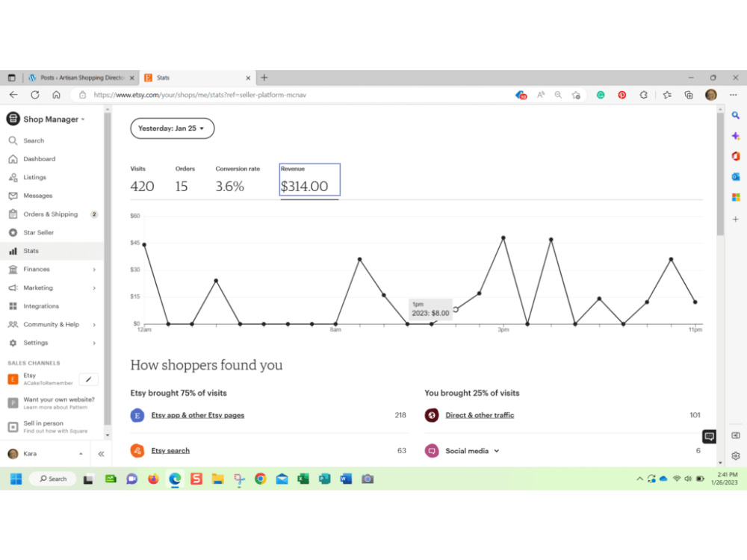Open Grammarly extension icon
The height and width of the screenshot is (560, 747).
click(601, 95)
